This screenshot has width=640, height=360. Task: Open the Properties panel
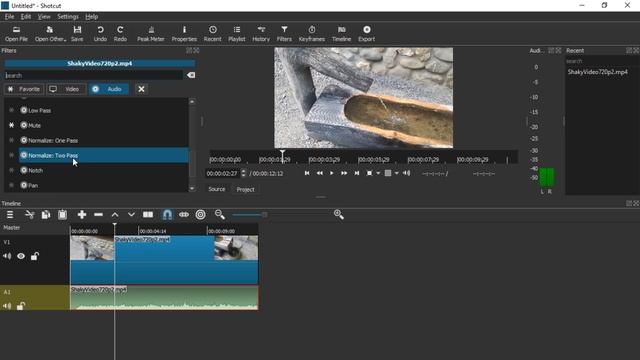[184, 33]
